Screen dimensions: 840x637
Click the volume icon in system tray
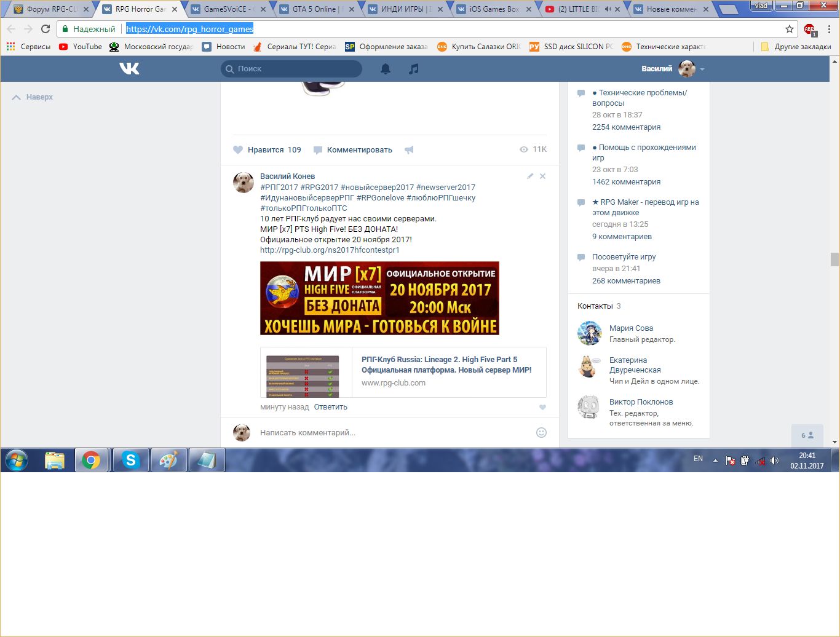pyautogui.click(x=774, y=461)
